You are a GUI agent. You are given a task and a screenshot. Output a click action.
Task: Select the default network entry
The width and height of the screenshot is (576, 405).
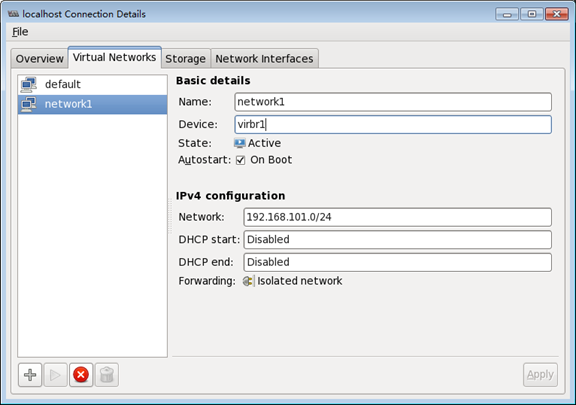[x=93, y=85]
